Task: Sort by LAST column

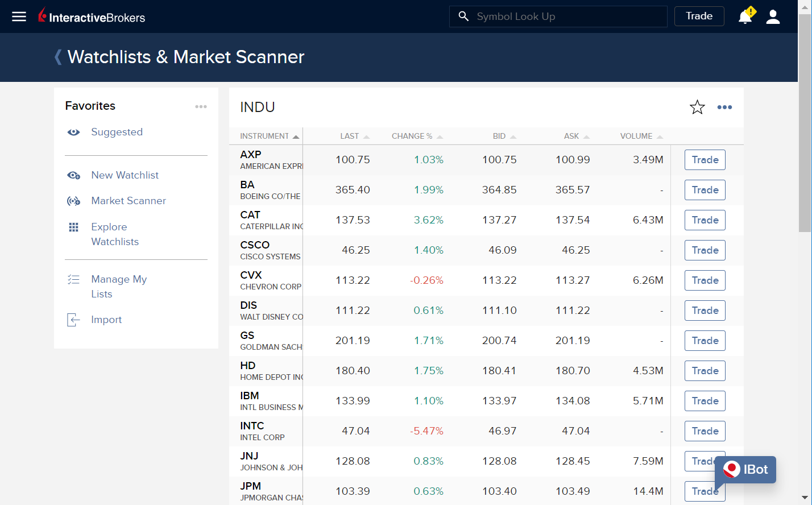Action: coord(355,136)
